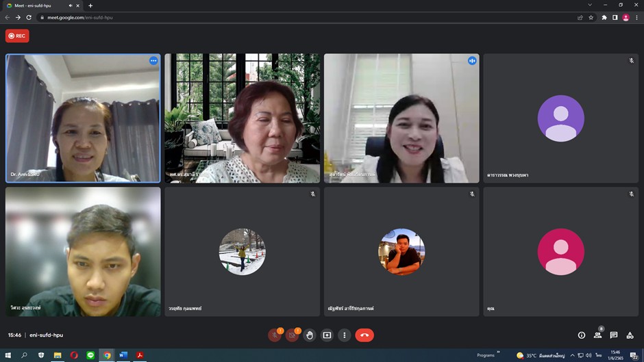644x362 pixels.
Task: Expand the hidden system tray icons
Action: pyautogui.click(x=572, y=355)
